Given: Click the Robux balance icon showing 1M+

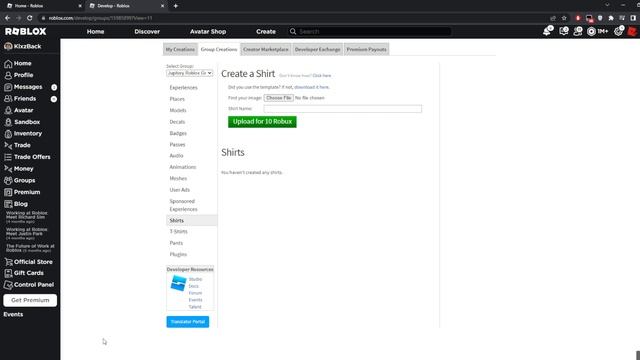Looking at the screenshot, I should point(591,31).
